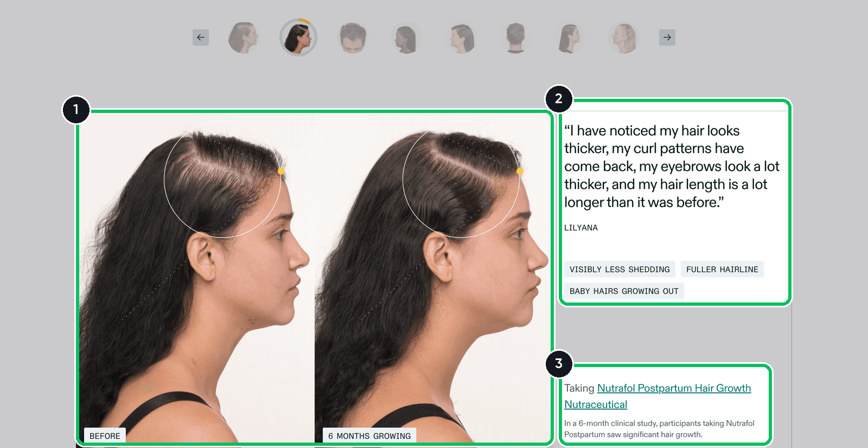
Task: Select the fourth thumbnail of woman with dark bun
Action: pos(406,37)
